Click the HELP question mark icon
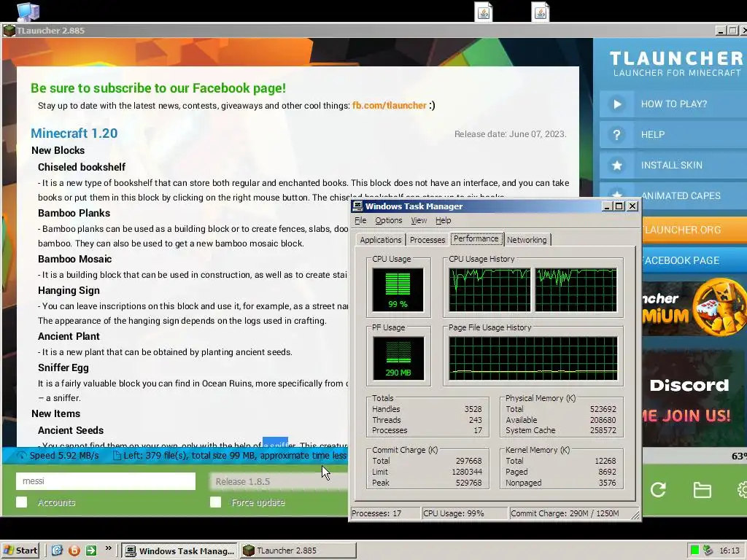 617,134
